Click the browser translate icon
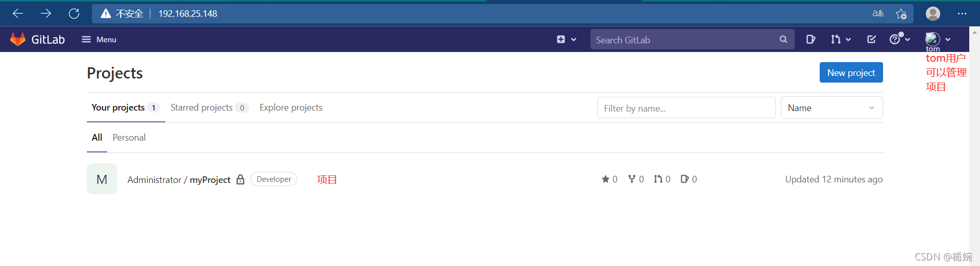Image resolution: width=980 pixels, height=266 pixels. [878, 14]
